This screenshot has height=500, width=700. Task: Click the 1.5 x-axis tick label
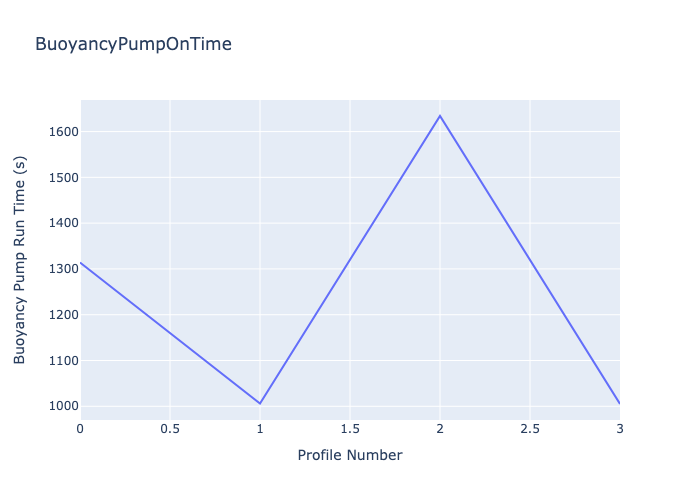[x=350, y=429]
